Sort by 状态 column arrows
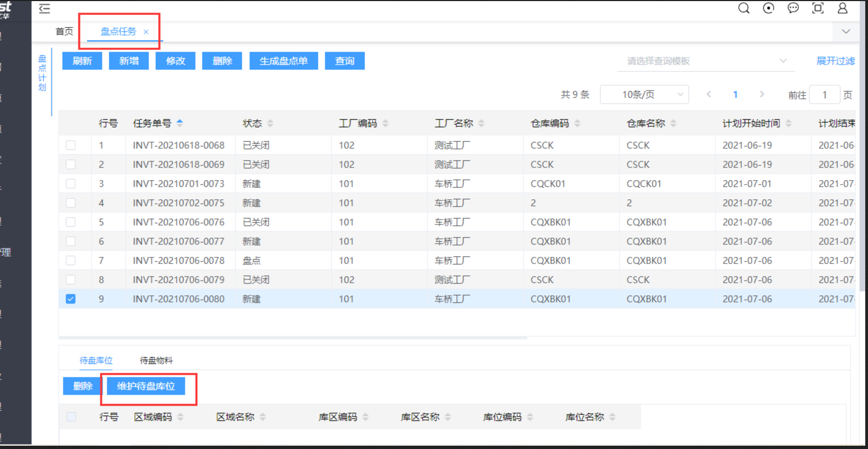The width and height of the screenshot is (868, 449). [x=270, y=123]
